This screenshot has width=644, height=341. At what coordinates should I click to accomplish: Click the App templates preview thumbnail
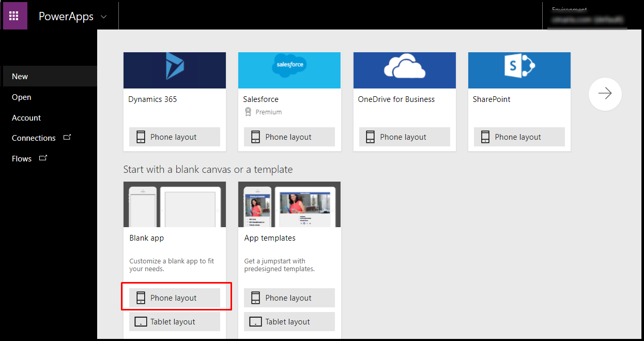pyautogui.click(x=289, y=204)
